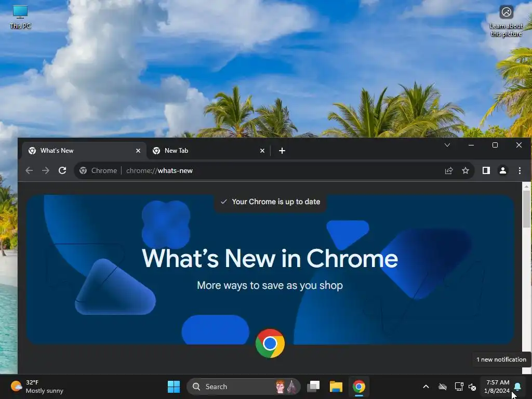
Task: Open the notification bell icon
Action: [518, 387]
